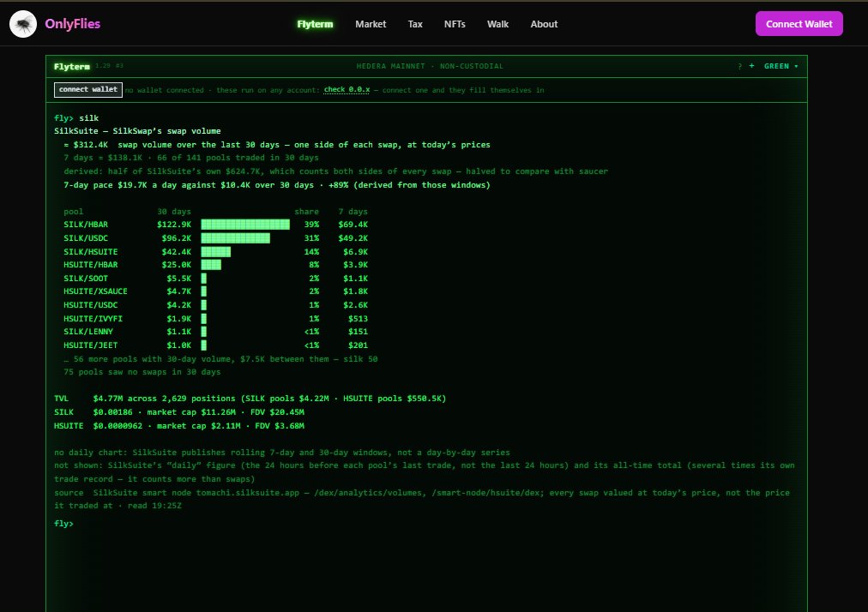Click the $96.2K 30-day value
Image resolution: width=868 pixels, height=612 pixels.
(x=177, y=238)
